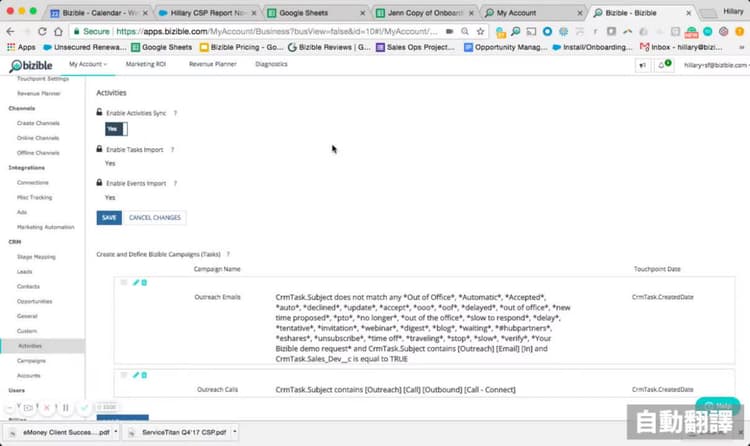
Task: Open options for ServiceTitan Q4'17 CSP.pdf download
Action: 235,432
